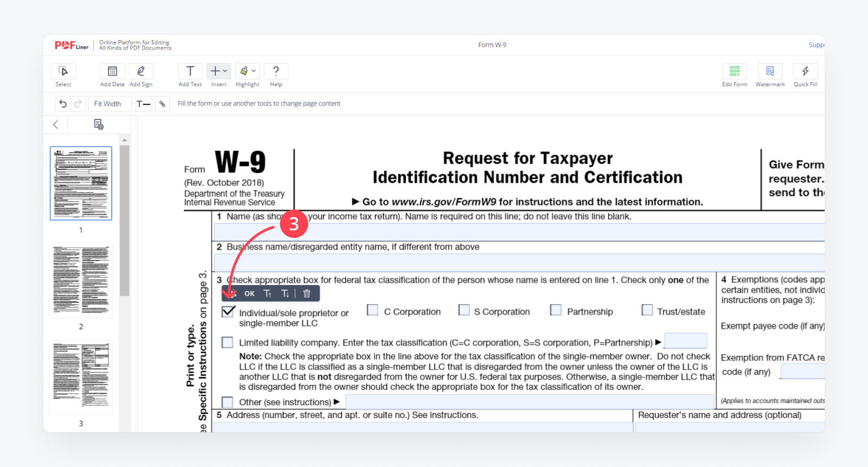Delete the checkmark with trash icon

pyautogui.click(x=307, y=293)
